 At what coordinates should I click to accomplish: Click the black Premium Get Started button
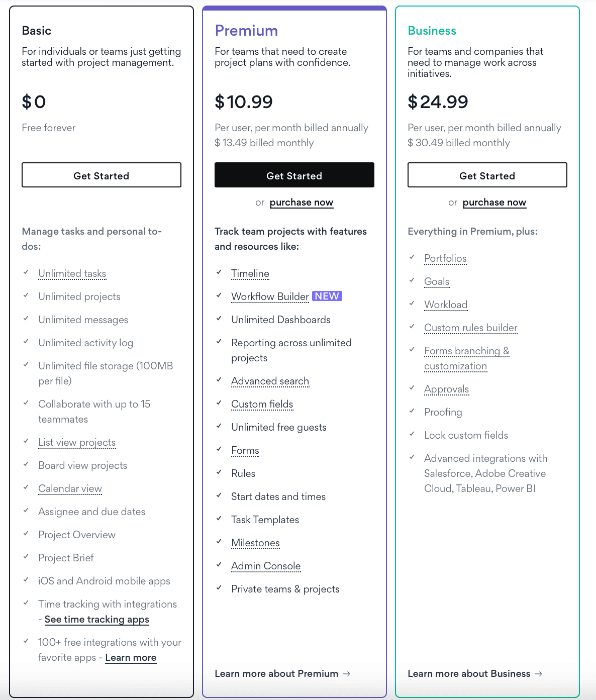(x=294, y=175)
